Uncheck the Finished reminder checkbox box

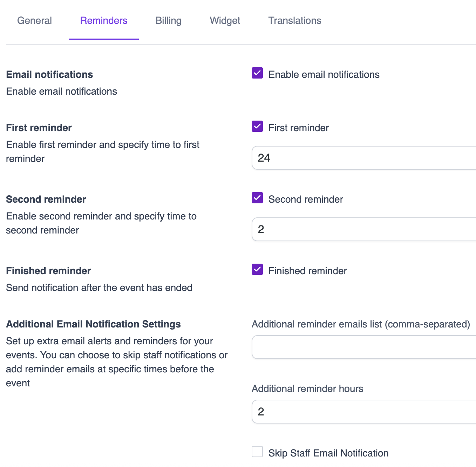(x=257, y=270)
